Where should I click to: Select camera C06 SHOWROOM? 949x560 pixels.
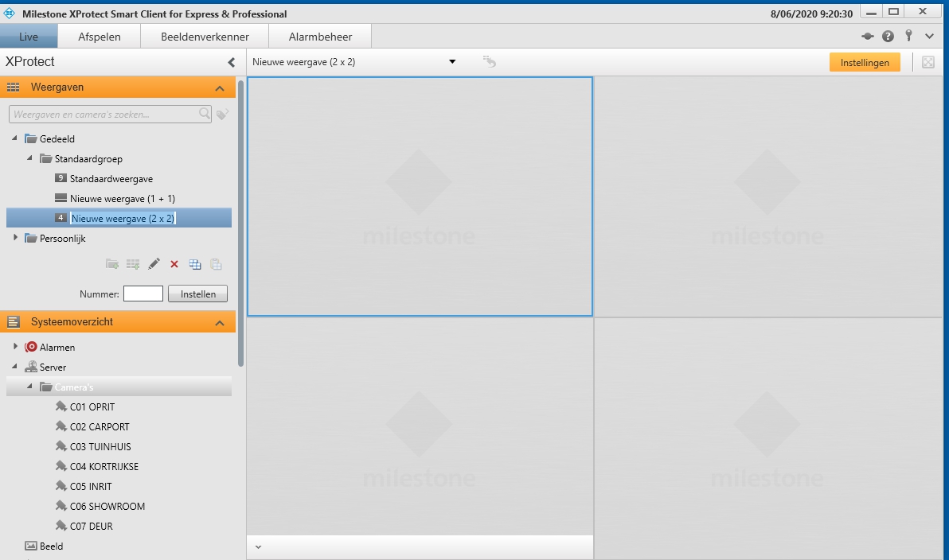(107, 507)
